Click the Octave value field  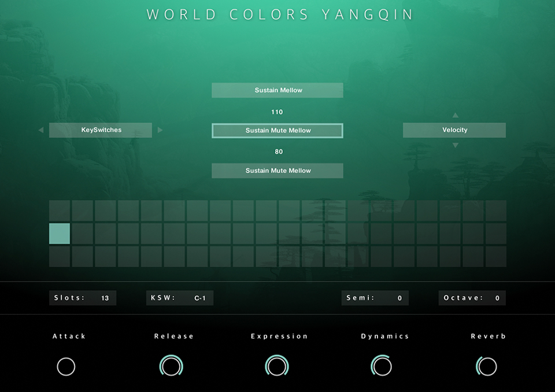tap(497, 298)
